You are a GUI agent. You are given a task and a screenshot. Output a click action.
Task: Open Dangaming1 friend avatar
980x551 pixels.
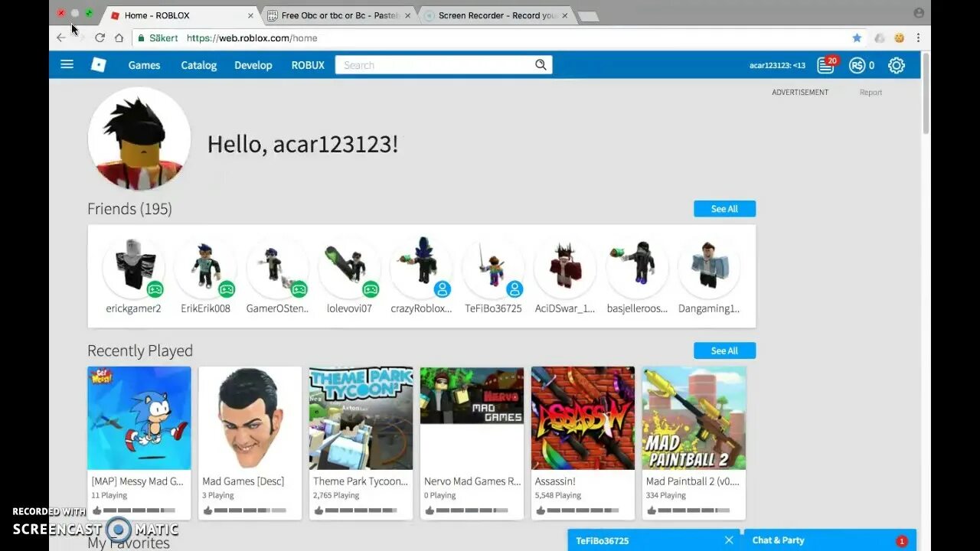(x=709, y=267)
